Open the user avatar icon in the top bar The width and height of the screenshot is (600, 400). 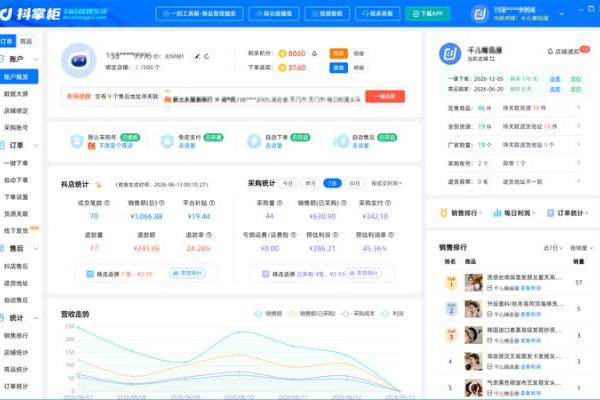coord(480,14)
